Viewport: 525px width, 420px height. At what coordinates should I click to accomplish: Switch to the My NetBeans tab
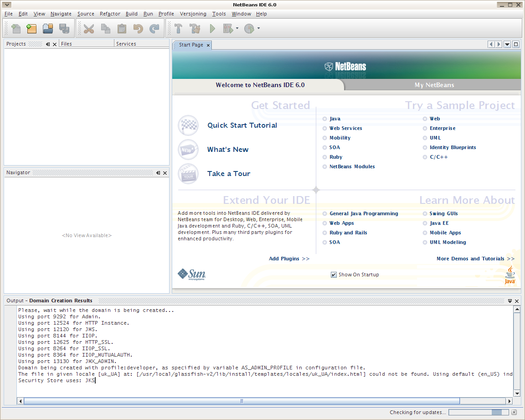pos(434,85)
